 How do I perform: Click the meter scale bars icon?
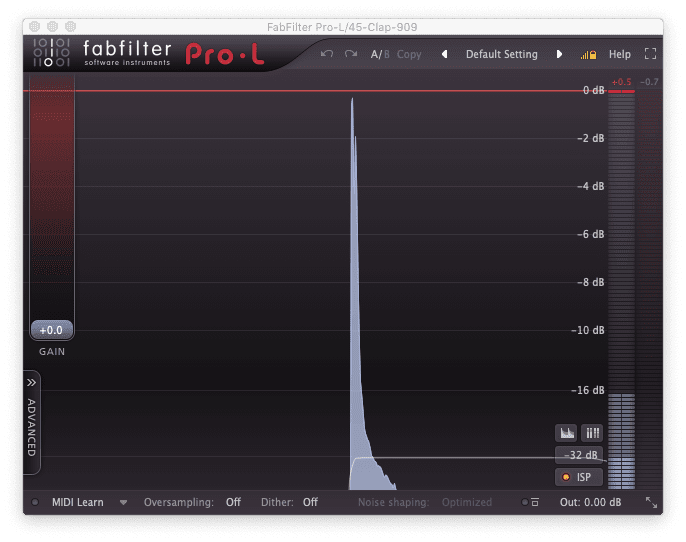tap(592, 433)
